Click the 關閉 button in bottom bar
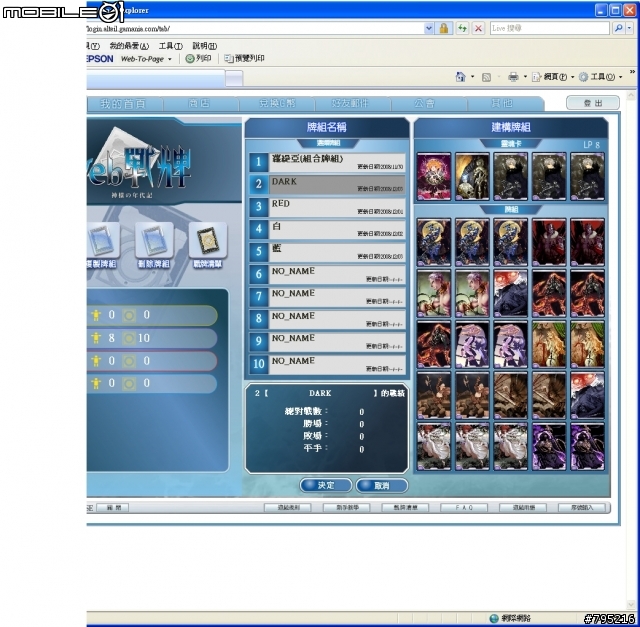 112,508
